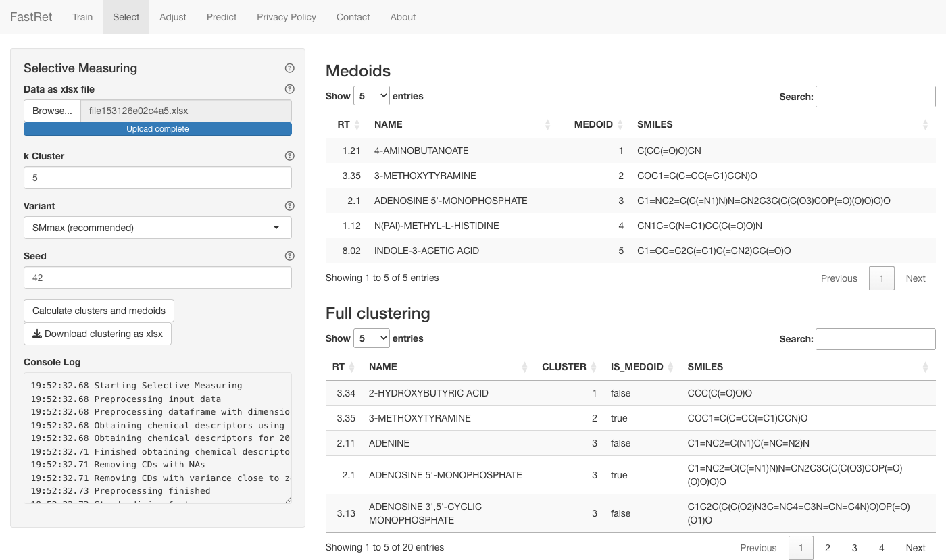Screen dimensions: 946x560
Task: Go to Full clustering page 2
Action: (x=827, y=548)
